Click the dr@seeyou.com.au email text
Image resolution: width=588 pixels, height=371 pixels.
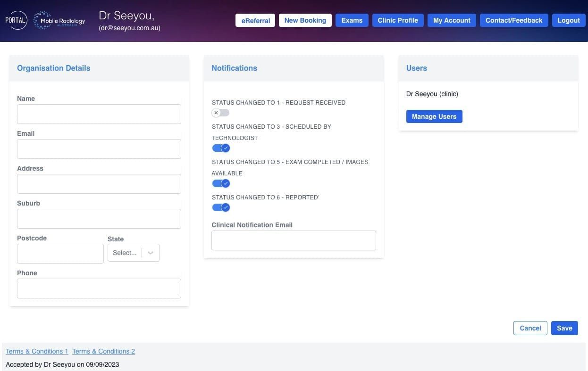pyautogui.click(x=130, y=28)
